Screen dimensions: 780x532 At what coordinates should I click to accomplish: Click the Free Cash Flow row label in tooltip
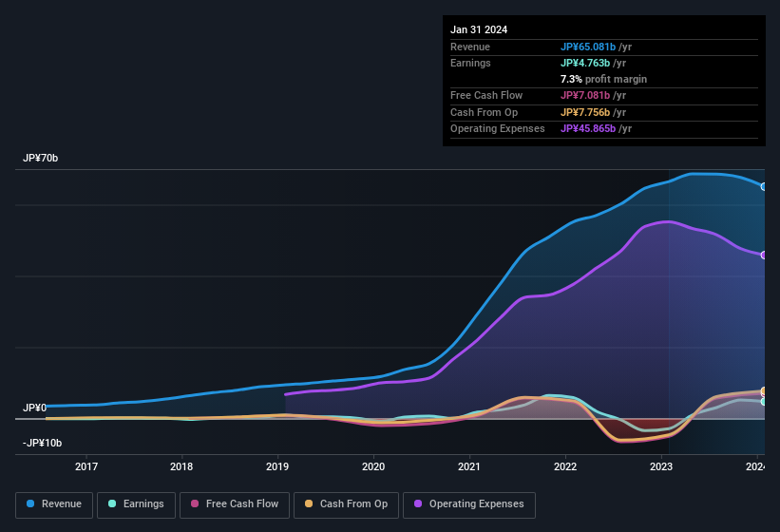(x=486, y=95)
